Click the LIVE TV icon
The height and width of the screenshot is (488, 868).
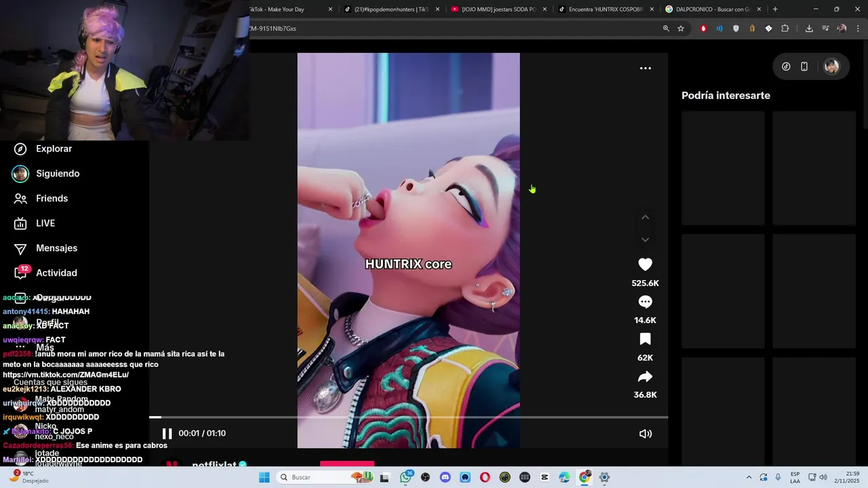pyautogui.click(x=20, y=224)
